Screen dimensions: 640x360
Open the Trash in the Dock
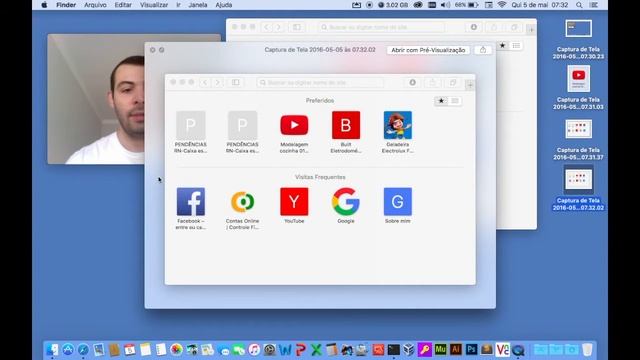coord(587,350)
